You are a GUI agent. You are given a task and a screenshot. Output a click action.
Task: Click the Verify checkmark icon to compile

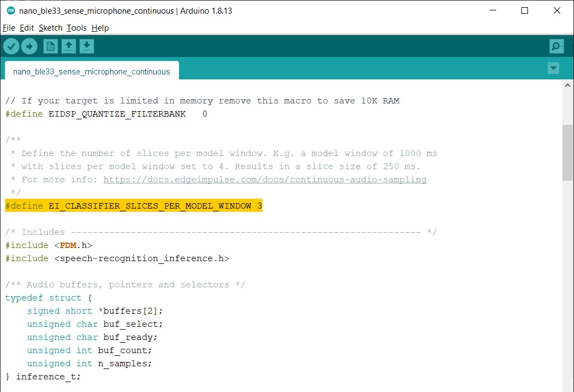point(11,46)
